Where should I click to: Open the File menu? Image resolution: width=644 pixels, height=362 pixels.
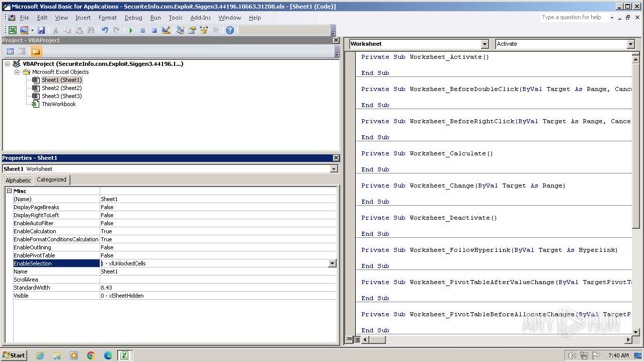click(25, 18)
